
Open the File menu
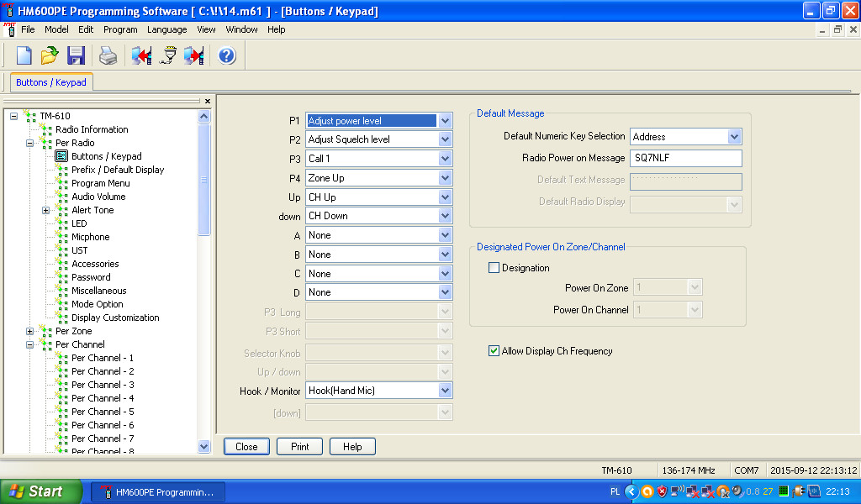tap(28, 29)
